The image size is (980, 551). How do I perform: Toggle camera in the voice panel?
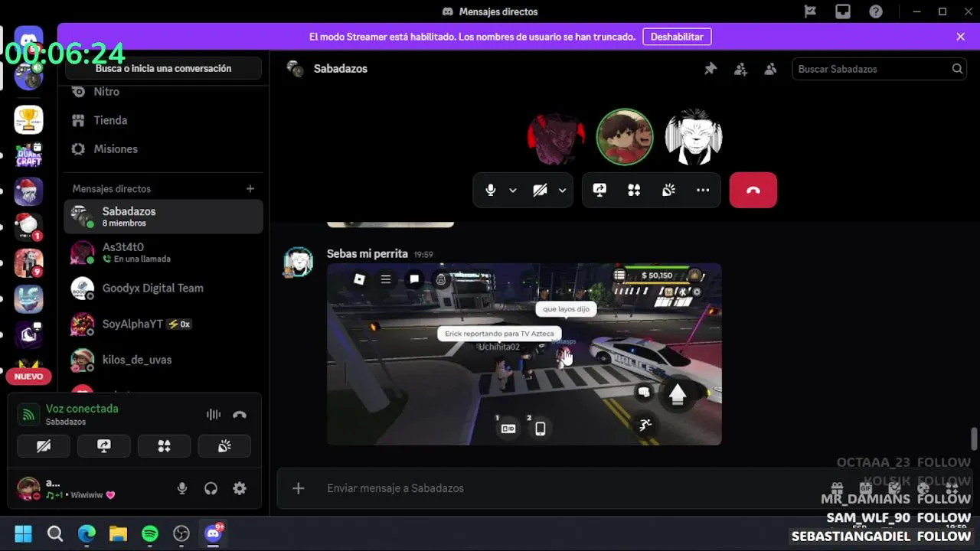pos(44,446)
